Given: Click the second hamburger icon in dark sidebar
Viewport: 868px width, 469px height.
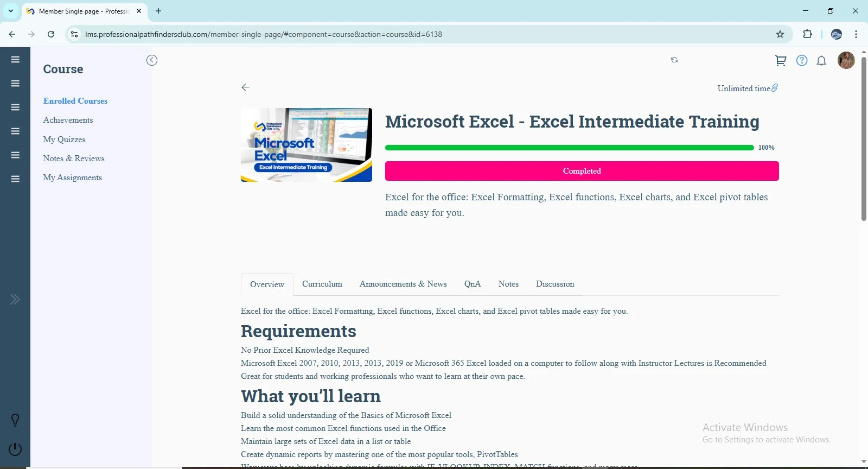Looking at the screenshot, I should click(15, 83).
